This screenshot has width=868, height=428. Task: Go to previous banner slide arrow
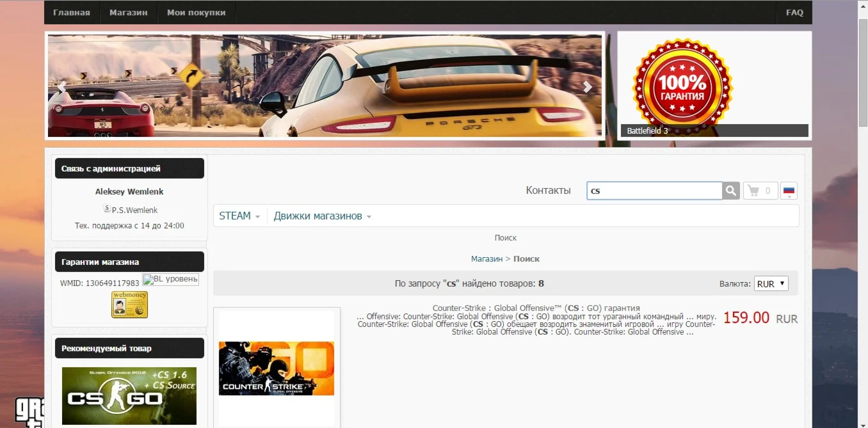62,87
